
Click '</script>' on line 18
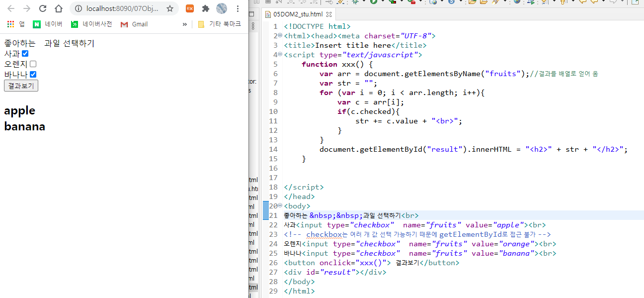[x=304, y=187]
